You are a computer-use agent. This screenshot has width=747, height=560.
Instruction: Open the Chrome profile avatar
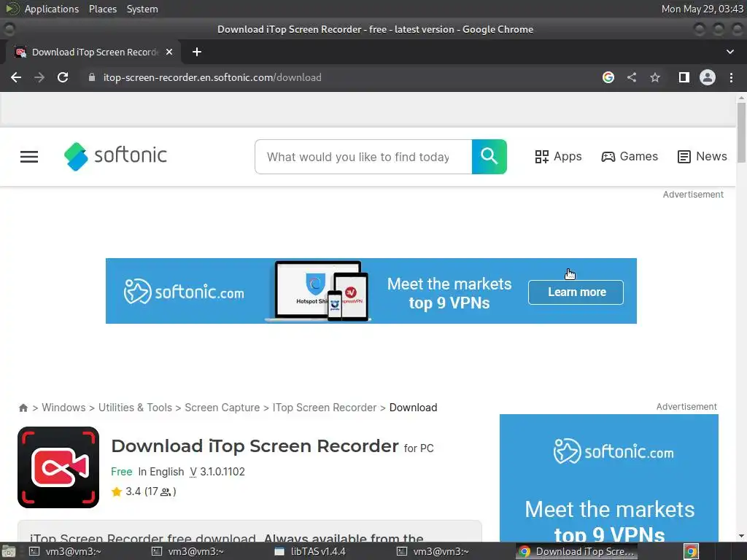pos(708,77)
